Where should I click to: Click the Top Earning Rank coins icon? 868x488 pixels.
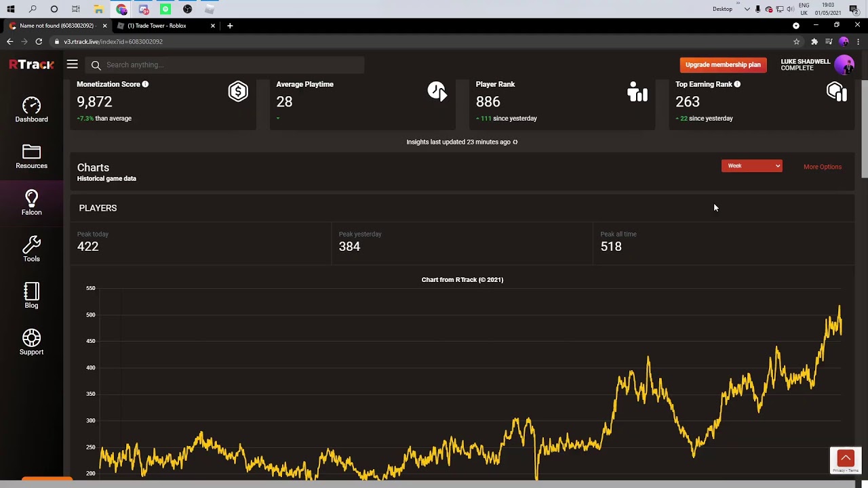tap(837, 91)
